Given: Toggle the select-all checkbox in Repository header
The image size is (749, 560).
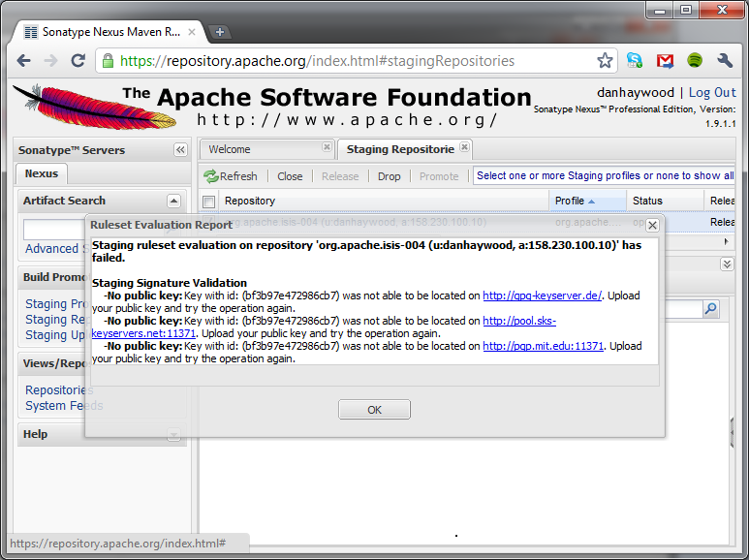Looking at the screenshot, I should 208,202.
